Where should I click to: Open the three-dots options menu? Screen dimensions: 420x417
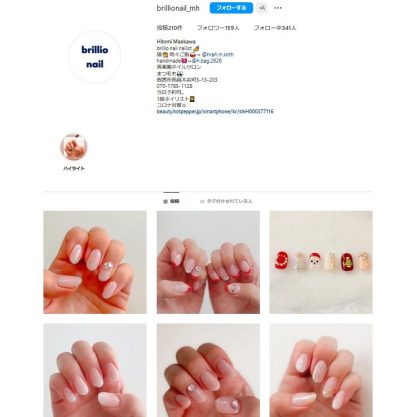point(278,8)
